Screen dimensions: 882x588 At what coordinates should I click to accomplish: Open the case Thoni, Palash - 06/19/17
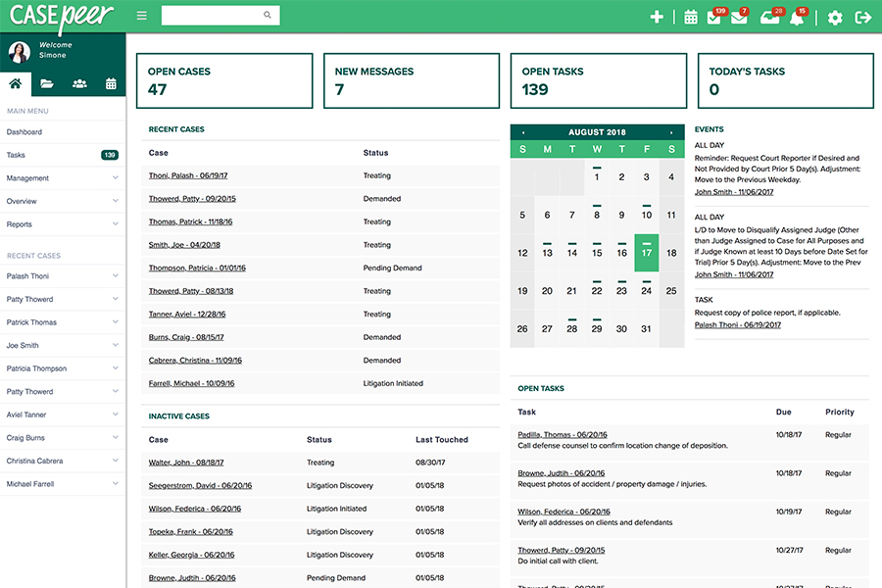(190, 175)
